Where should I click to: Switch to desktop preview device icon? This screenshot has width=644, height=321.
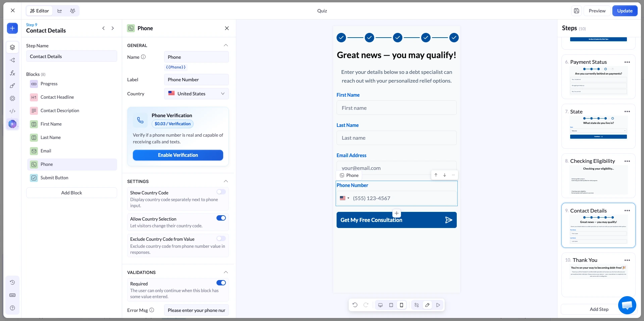[380, 305]
